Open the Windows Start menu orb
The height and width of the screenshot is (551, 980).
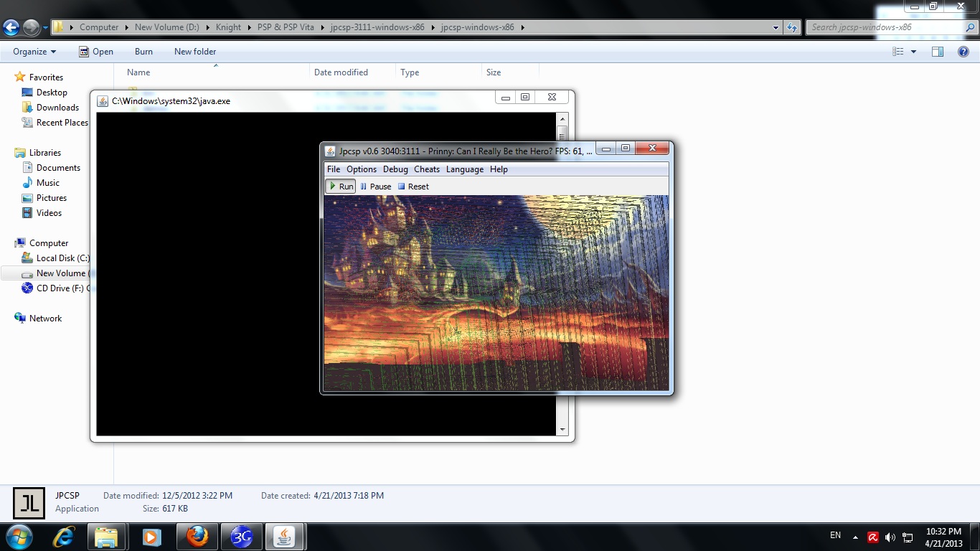click(19, 537)
